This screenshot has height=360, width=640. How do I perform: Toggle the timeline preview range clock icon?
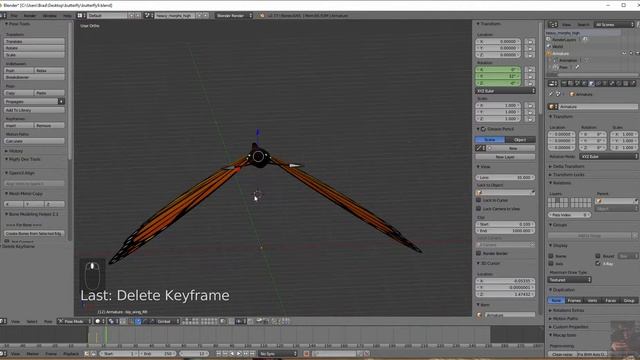coord(87,353)
